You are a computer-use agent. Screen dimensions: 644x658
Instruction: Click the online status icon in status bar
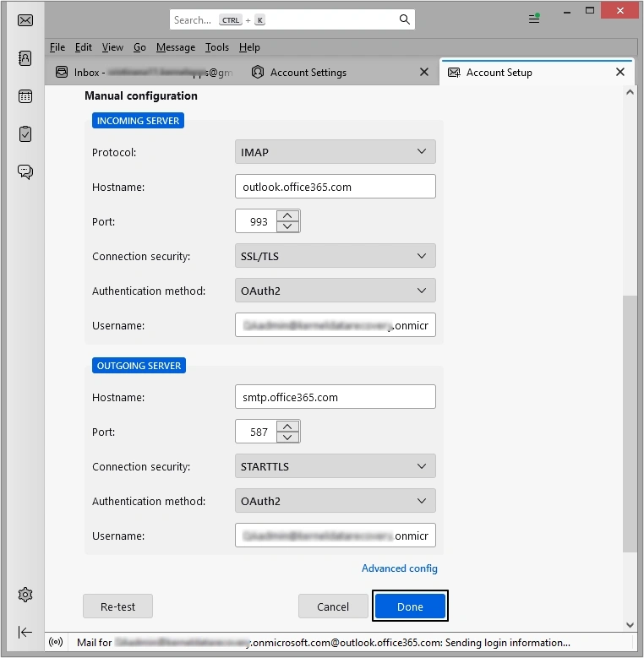(56, 642)
